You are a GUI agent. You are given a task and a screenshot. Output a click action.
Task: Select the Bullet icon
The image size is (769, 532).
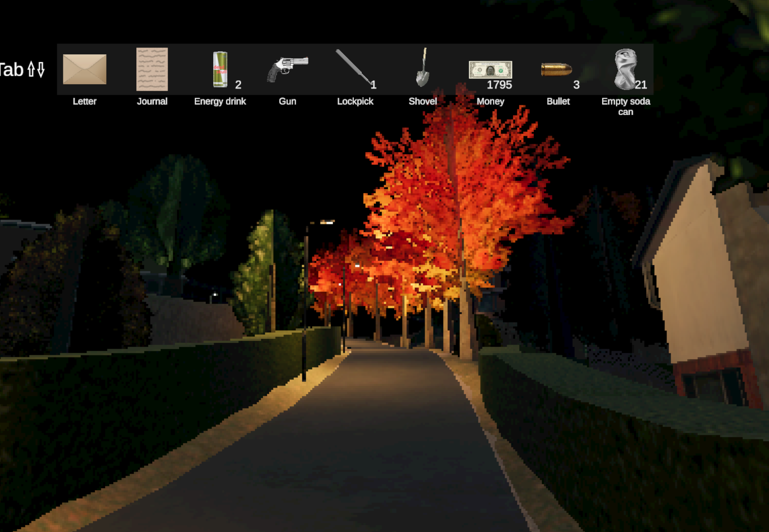coord(557,69)
